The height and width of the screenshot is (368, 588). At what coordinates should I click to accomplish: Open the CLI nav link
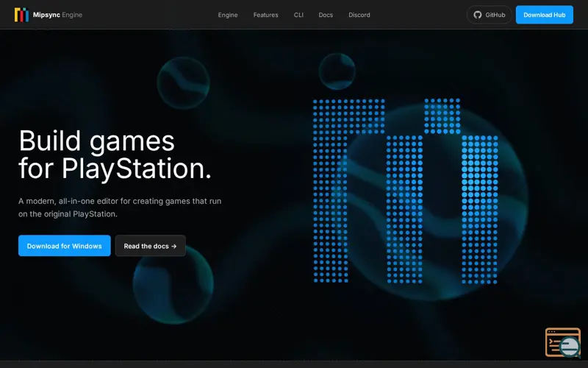coord(298,15)
